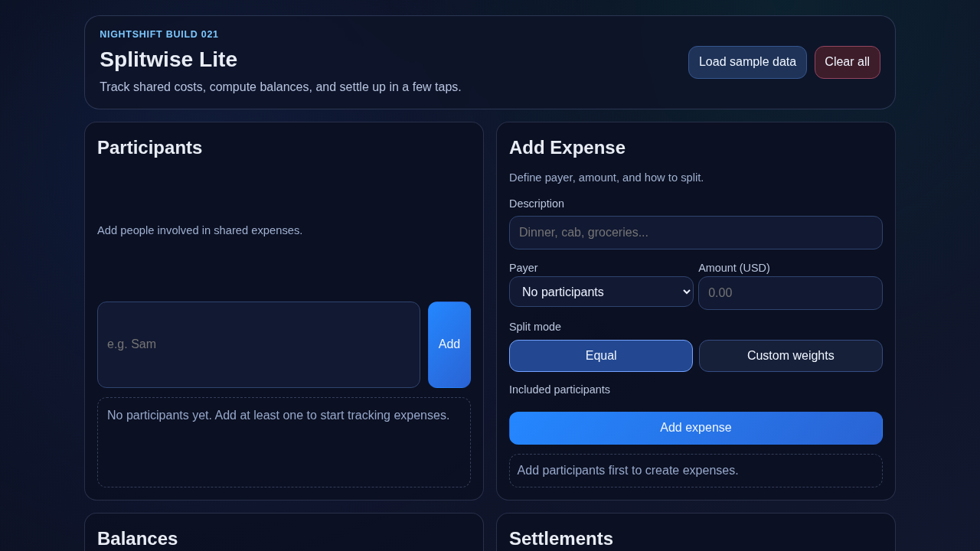This screenshot has height=551, width=980.
Task: Click the "No participants yet" placeholder message
Action: coord(278,415)
